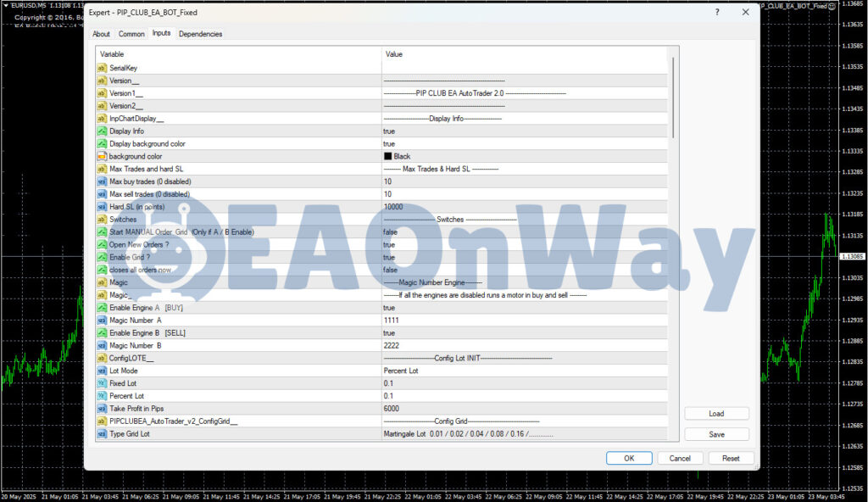Toggle the Display Info true value
Screen dimensions: 868x502
[525, 131]
